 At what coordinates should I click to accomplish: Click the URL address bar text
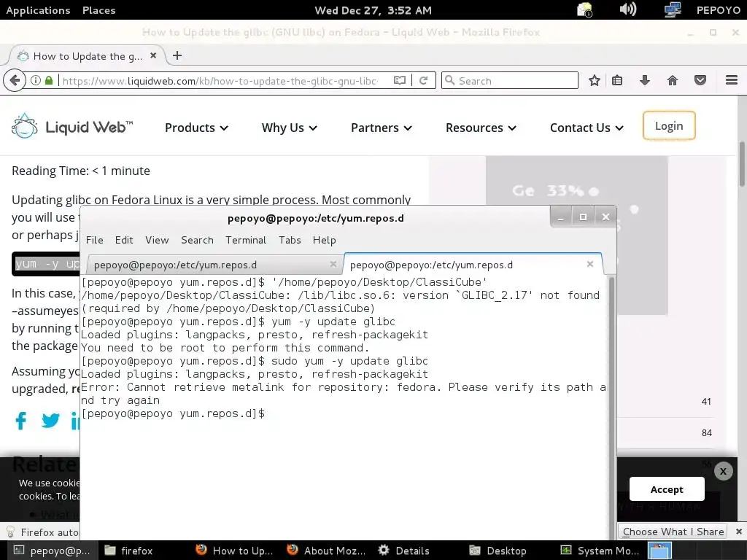click(220, 81)
